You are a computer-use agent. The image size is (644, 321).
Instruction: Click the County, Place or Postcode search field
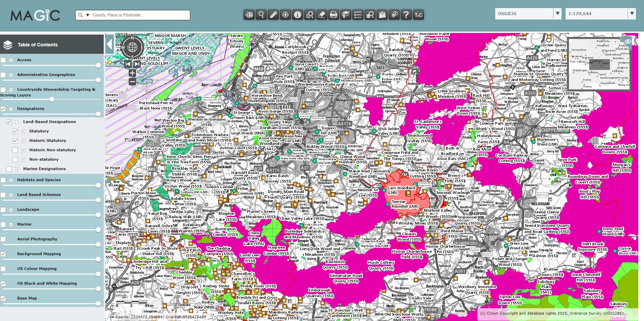pos(140,15)
